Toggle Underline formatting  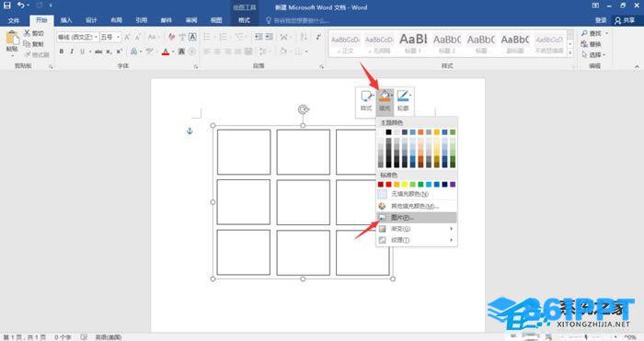click(83, 51)
